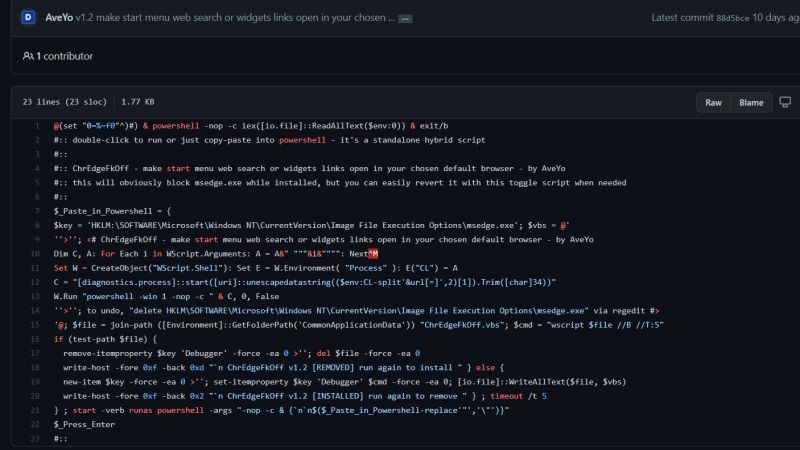Open latest commit hash 88d5bce

point(733,18)
